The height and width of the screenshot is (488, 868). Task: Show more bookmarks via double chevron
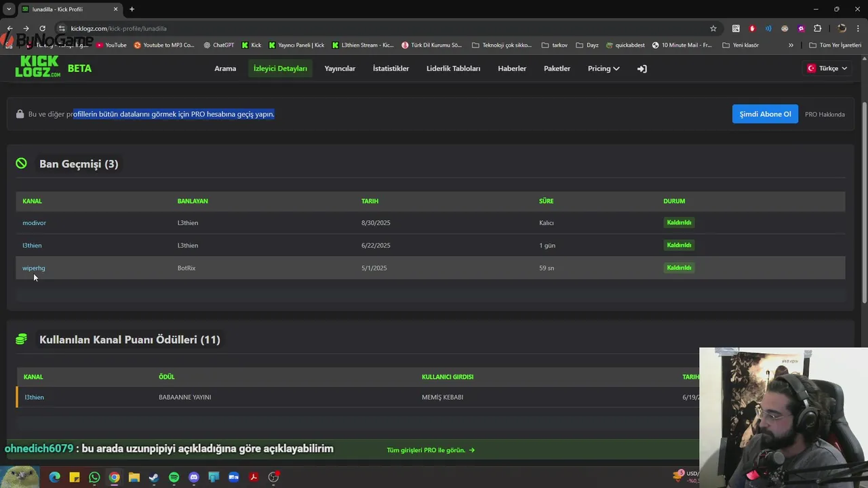(791, 45)
